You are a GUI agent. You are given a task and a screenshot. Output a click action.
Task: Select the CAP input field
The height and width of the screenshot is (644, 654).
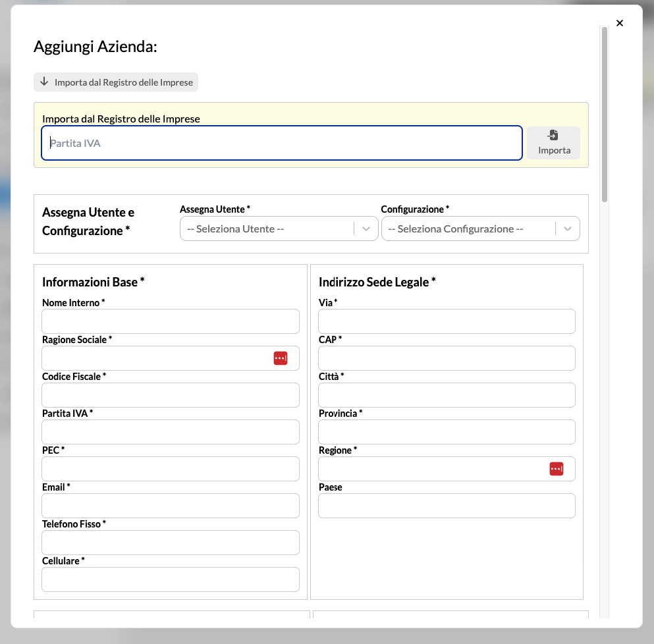pyautogui.click(x=447, y=358)
